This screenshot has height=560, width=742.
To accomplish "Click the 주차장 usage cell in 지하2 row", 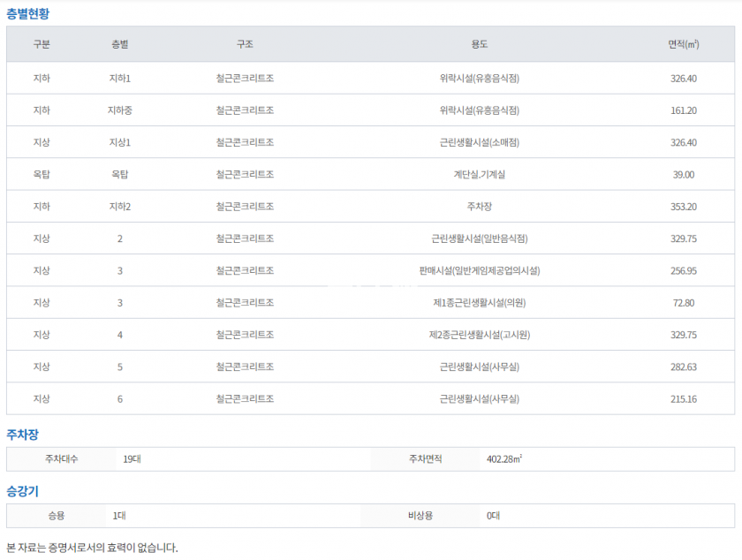I will [479, 207].
